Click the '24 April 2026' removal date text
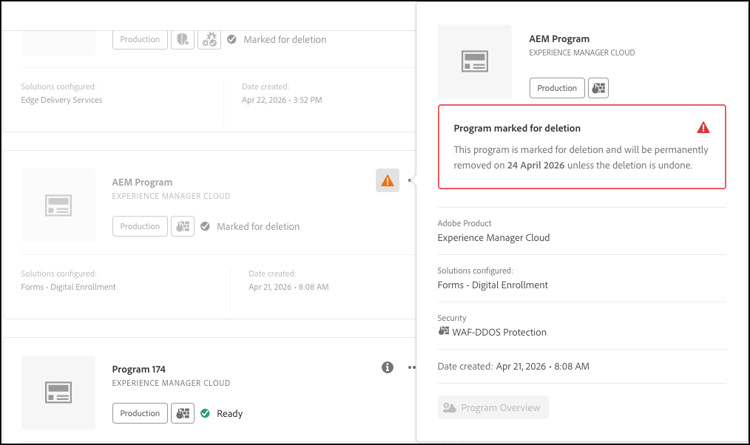This screenshot has height=445, width=750. click(536, 165)
